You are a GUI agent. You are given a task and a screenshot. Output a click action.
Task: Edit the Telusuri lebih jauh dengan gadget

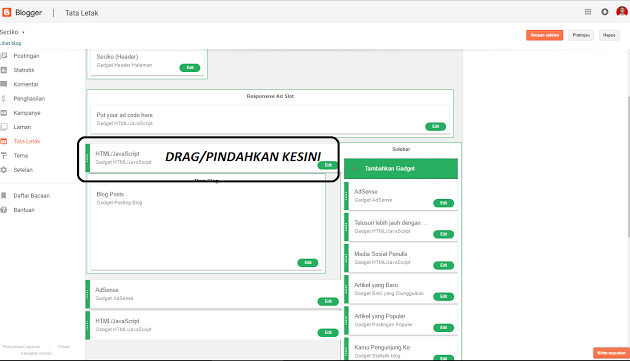[x=444, y=234]
